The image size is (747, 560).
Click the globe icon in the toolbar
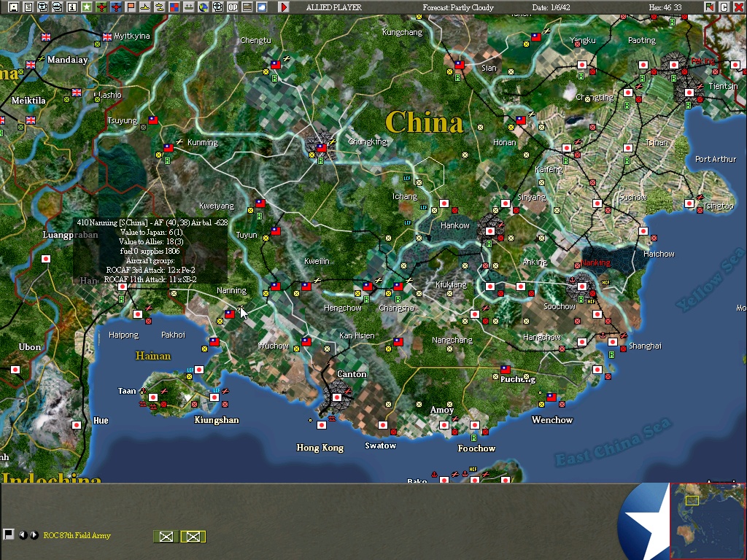[x=204, y=7]
